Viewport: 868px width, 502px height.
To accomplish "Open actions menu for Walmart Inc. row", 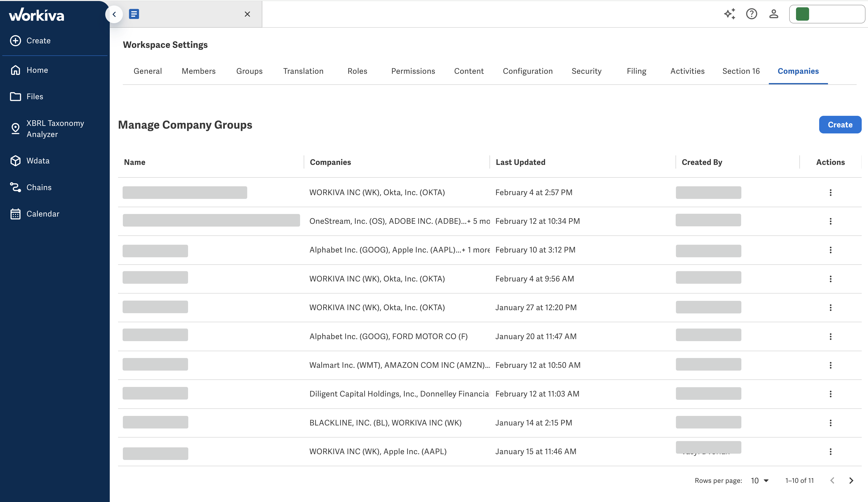I will pos(830,365).
